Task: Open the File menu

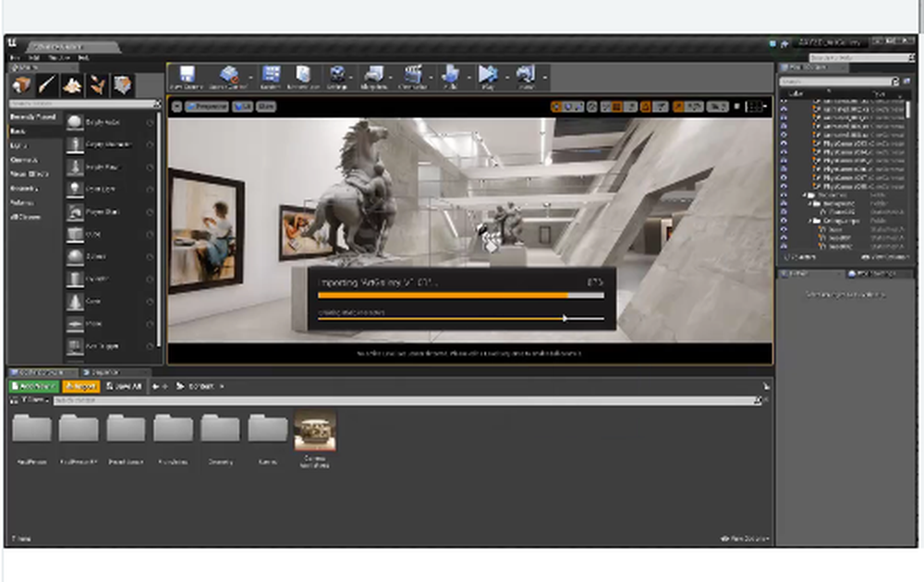Action: pos(16,57)
